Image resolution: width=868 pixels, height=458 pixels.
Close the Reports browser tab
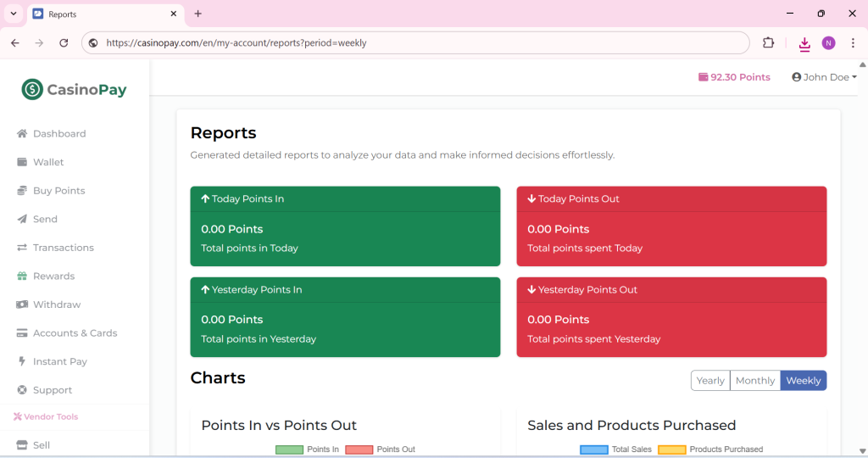click(173, 14)
